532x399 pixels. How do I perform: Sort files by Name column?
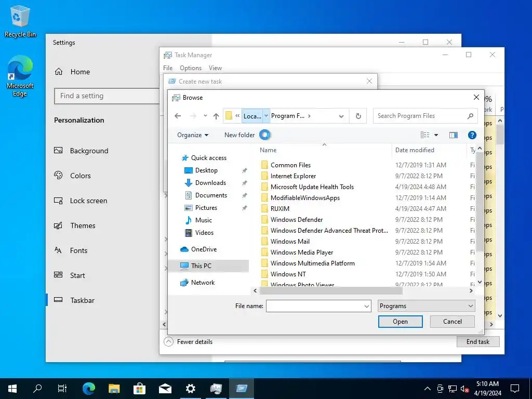pos(268,150)
